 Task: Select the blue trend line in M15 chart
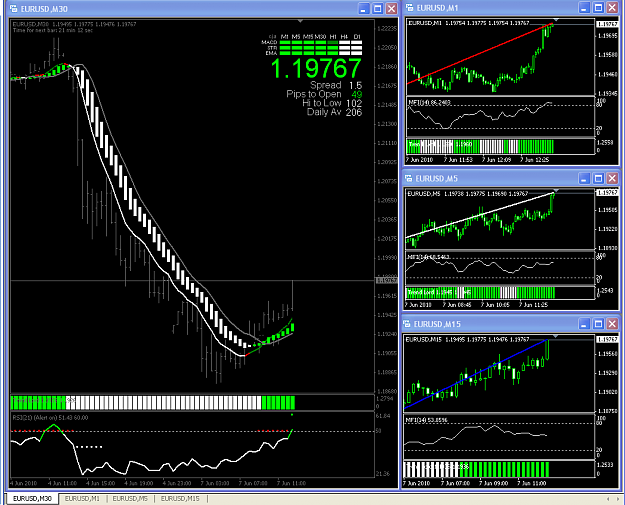476,374
